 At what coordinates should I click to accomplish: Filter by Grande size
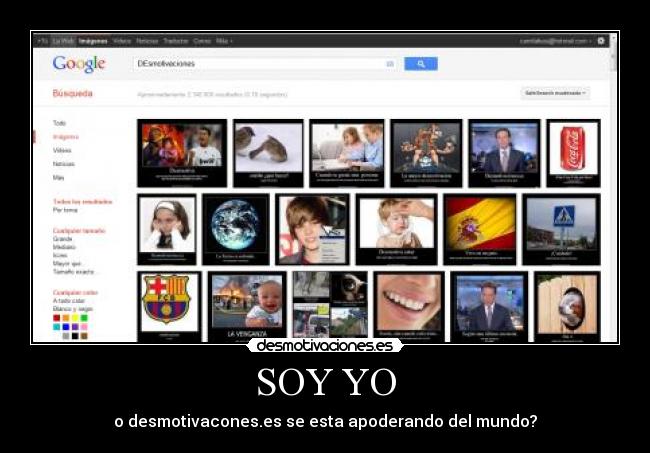click(x=63, y=239)
